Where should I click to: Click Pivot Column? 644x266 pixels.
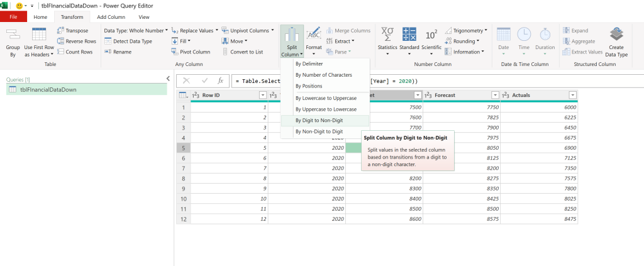click(x=190, y=52)
